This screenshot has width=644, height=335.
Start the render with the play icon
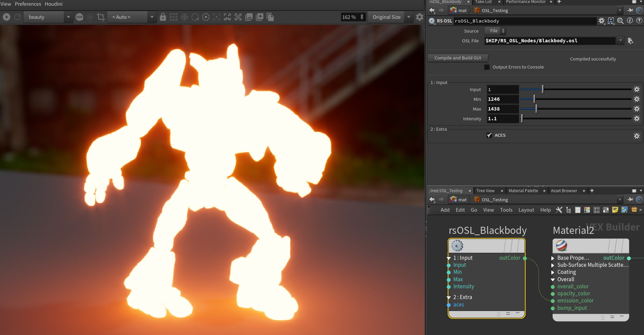pyautogui.click(x=6, y=17)
